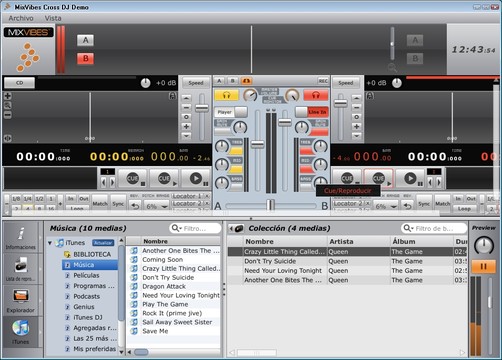502x360 pixels.
Task: Open the left deck 6% pitch range dropdown
Action: coord(157,206)
